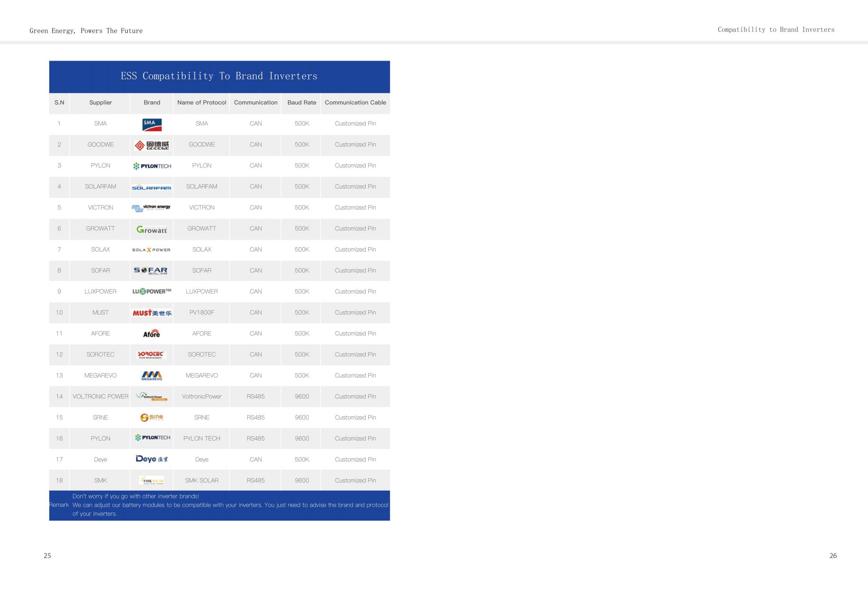The width and height of the screenshot is (868, 589).
Task: Click the SMA brand logo
Action: click(152, 125)
